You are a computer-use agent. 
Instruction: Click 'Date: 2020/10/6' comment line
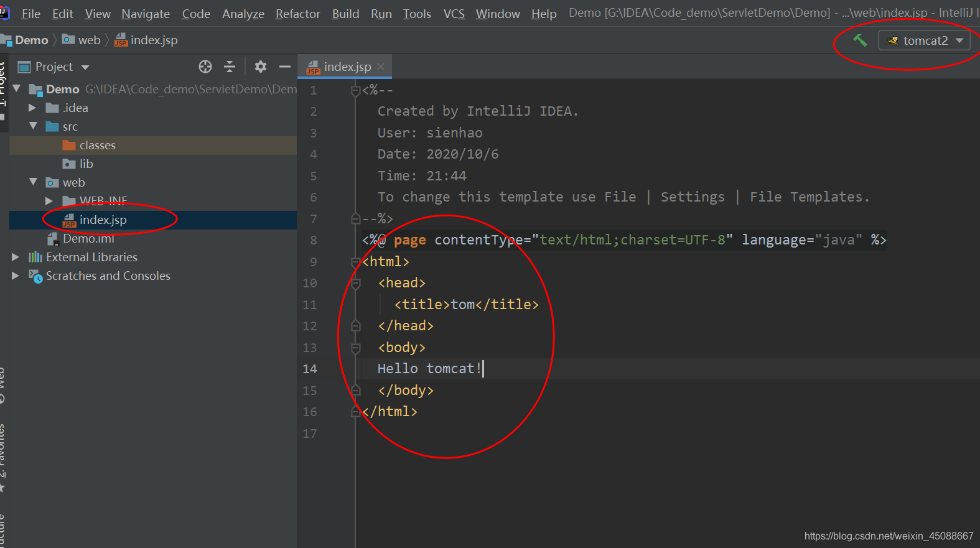click(x=438, y=154)
